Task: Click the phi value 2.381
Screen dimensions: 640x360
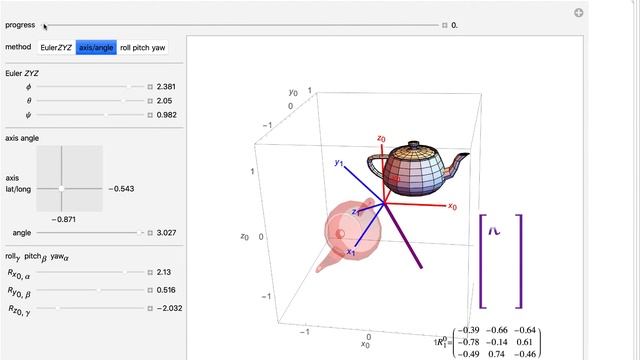Action: pos(166,87)
